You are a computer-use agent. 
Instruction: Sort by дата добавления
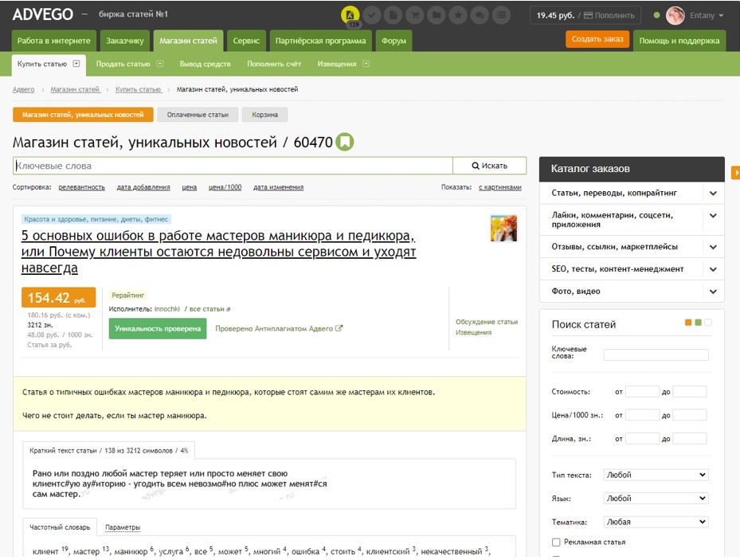point(143,187)
